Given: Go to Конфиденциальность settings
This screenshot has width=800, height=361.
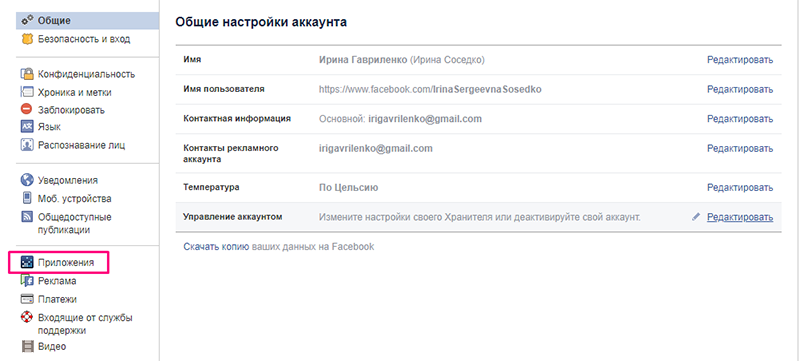Looking at the screenshot, I should [x=87, y=74].
